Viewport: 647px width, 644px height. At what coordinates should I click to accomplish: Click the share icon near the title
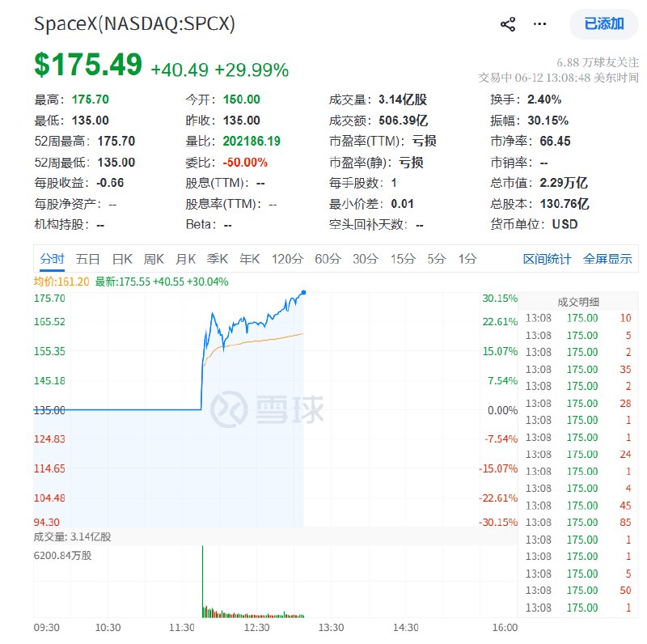508,24
